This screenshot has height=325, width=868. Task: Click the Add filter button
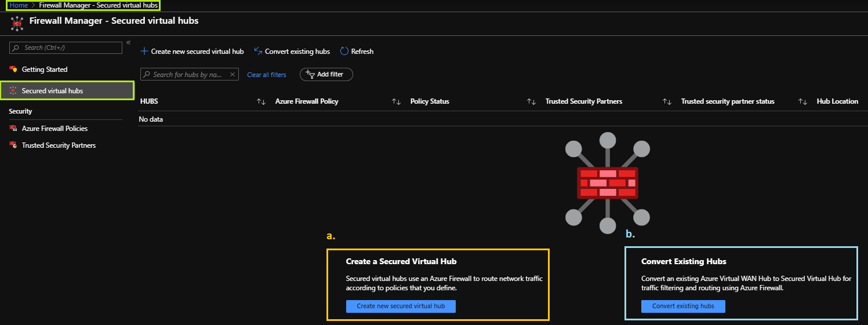pyautogui.click(x=326, y=75)
